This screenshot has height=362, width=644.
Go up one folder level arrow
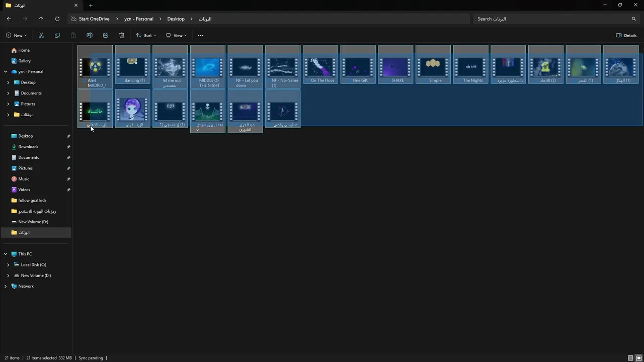tap(41, 19)
